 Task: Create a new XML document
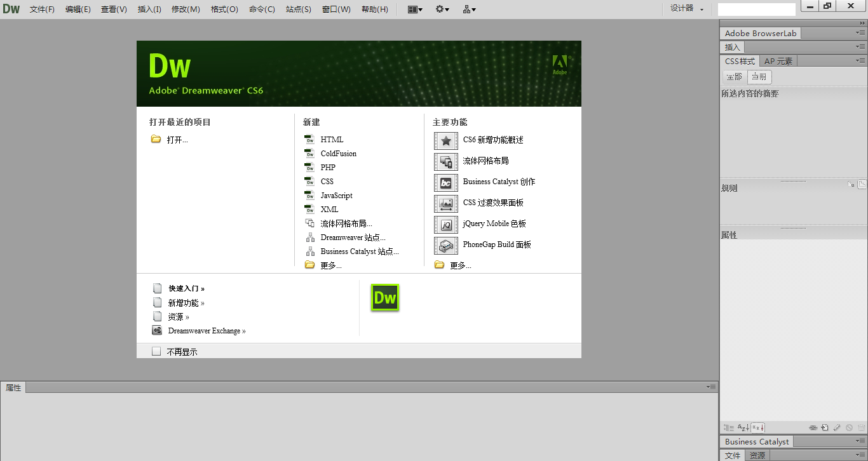click(x=329, y=210)
